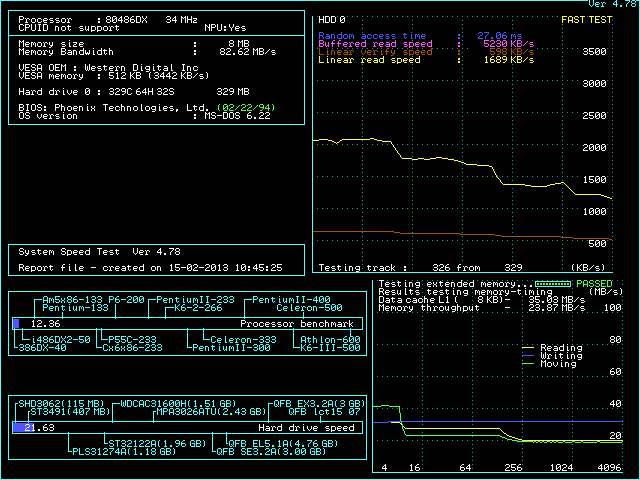Click the yellow Reading legend line
The image size is (640, 480).
click(528, 348)
